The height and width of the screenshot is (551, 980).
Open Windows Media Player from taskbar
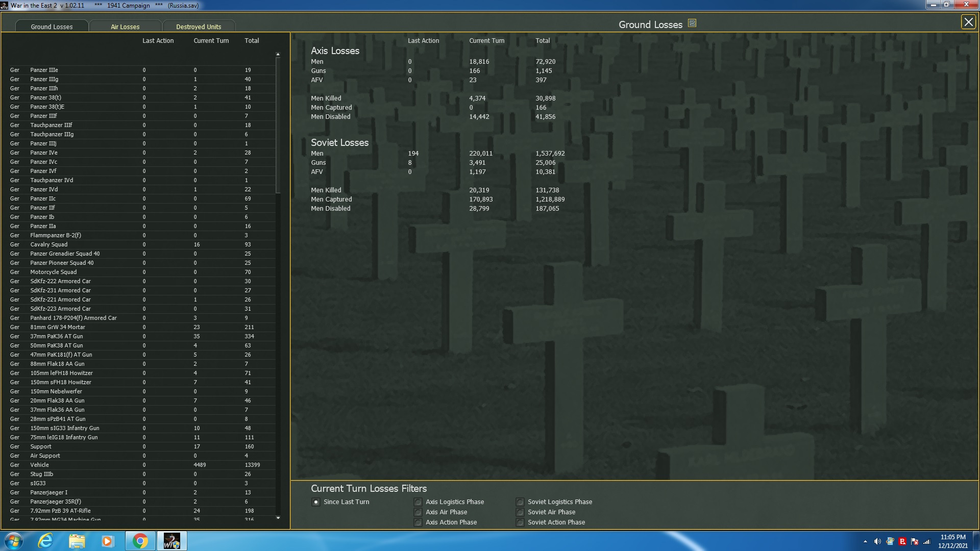click(107, 541)
